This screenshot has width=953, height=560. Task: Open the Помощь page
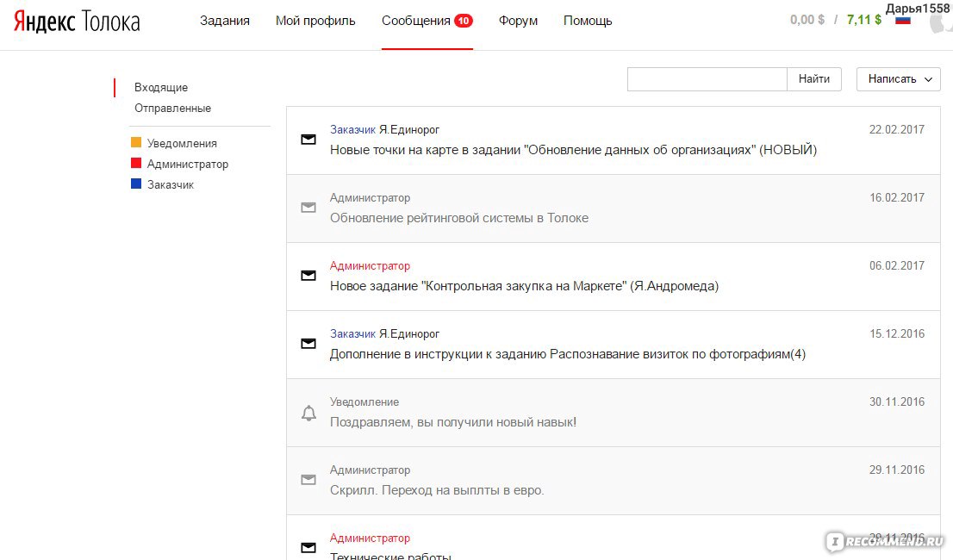pyautogui.click(x=588, y=21)
